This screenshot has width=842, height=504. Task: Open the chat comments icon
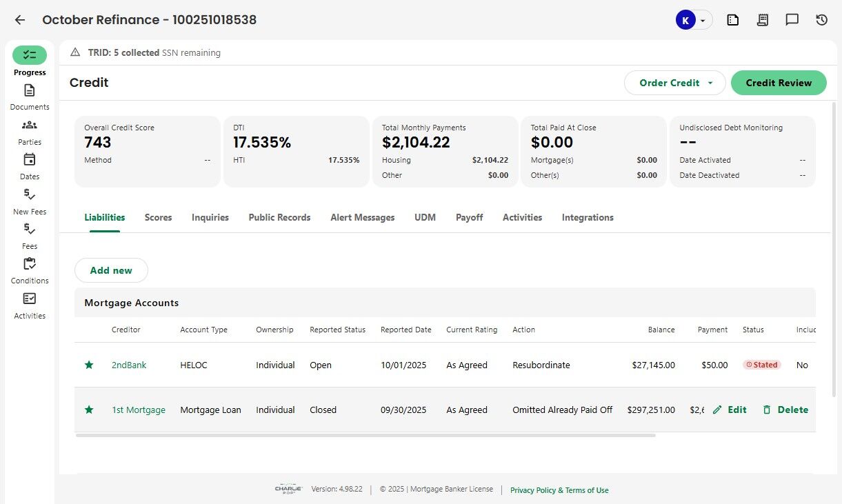coord(792,20)
